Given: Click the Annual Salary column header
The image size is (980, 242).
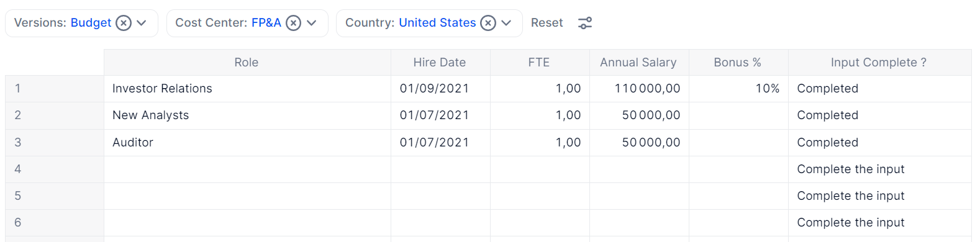Looking at the screenshot, I should coord(639,63).
